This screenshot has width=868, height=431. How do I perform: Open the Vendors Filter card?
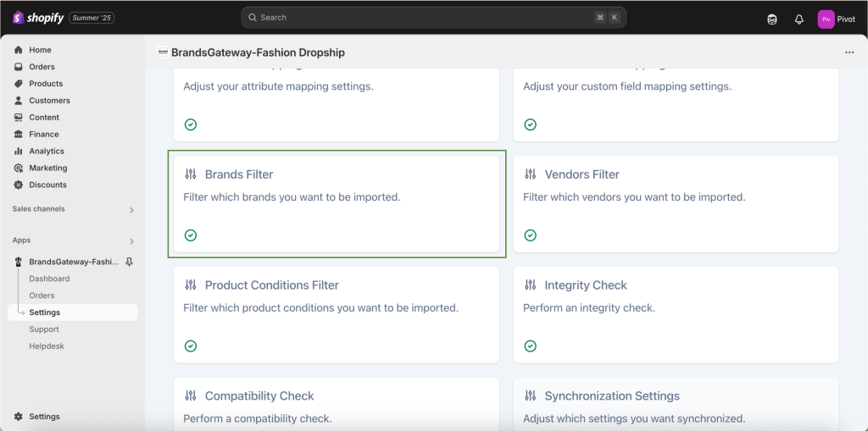676,204
